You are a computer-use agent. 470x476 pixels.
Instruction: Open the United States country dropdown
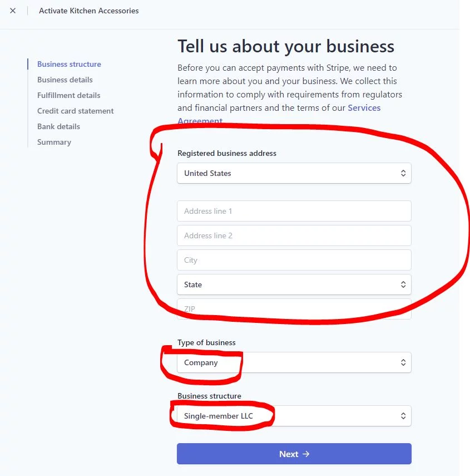point(294,173)
